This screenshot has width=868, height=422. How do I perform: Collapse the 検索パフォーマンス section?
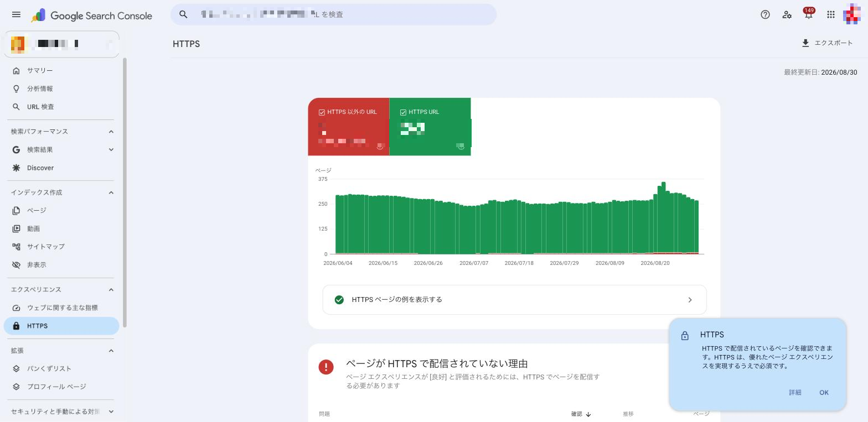(x=111, y=132)
